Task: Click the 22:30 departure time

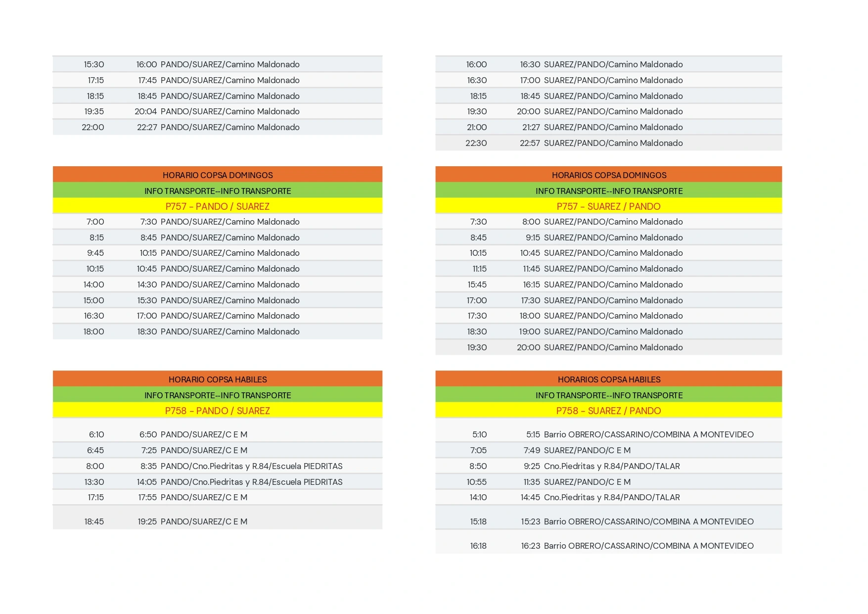Action: [x=476, y=143]
